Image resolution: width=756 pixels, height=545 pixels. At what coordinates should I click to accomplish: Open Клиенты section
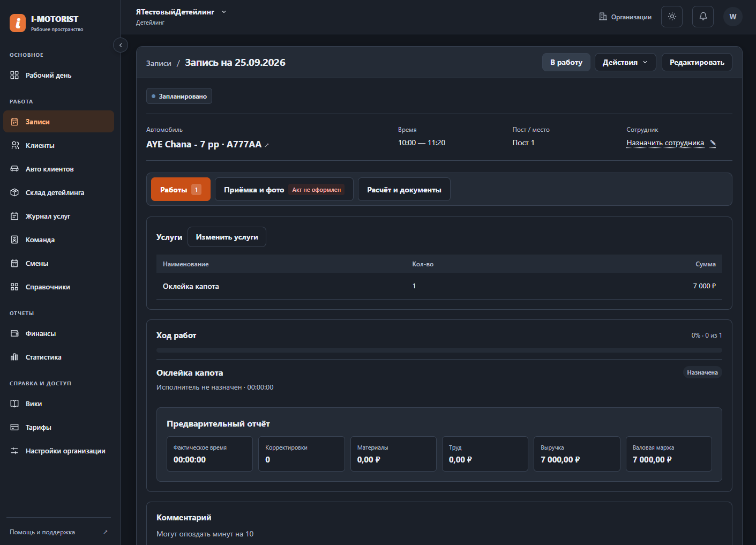(x=58, y=145)
